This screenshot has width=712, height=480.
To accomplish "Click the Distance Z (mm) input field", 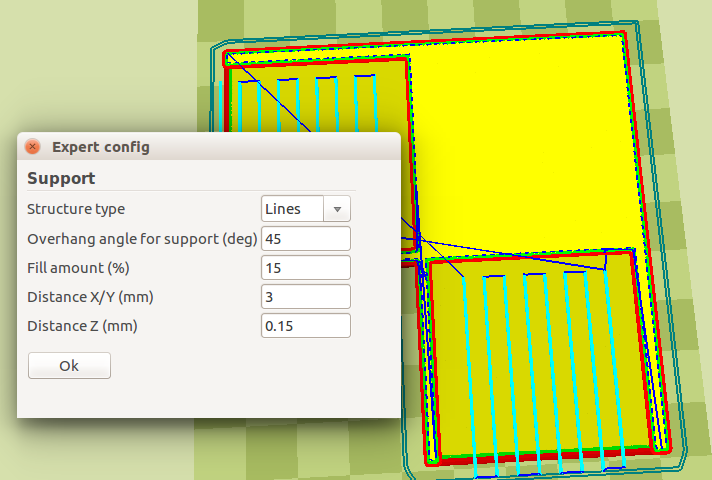I will point(306,326).
